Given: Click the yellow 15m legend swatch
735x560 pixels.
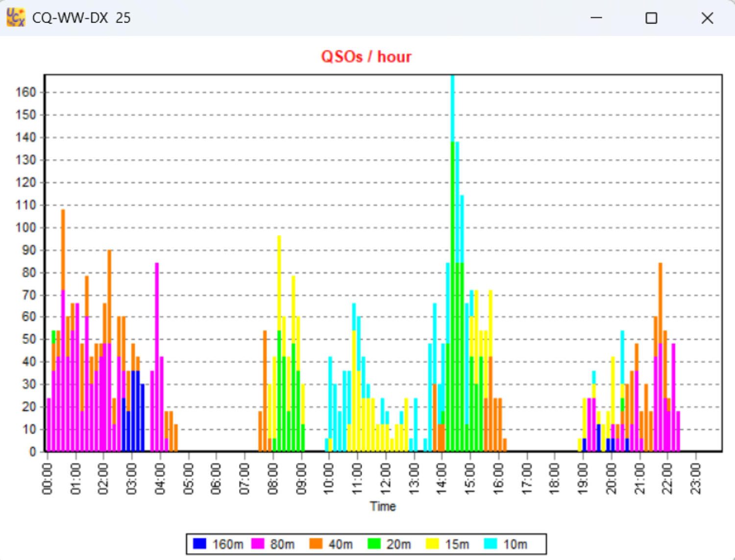Looking at the screenshot, I should [x=432, y=544].
